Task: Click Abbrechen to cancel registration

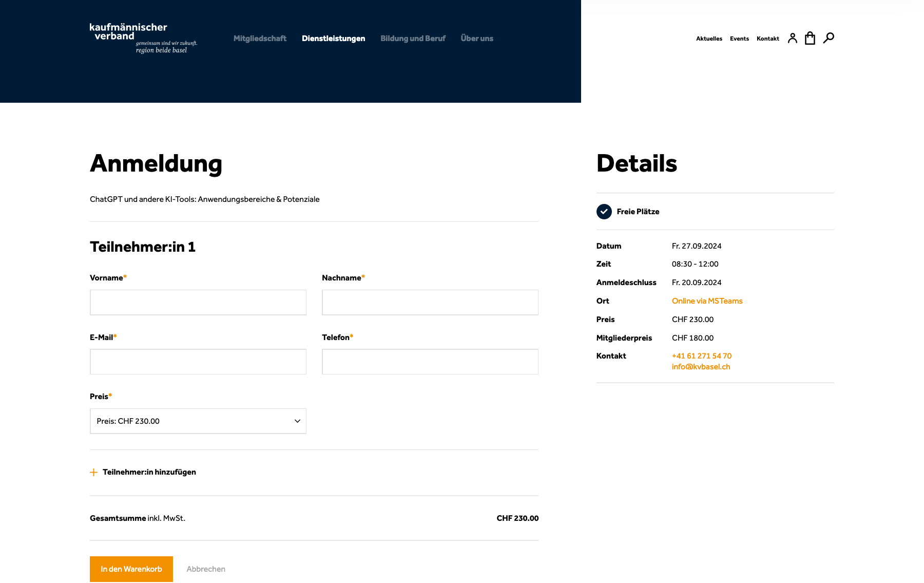Action: (206, 569)
